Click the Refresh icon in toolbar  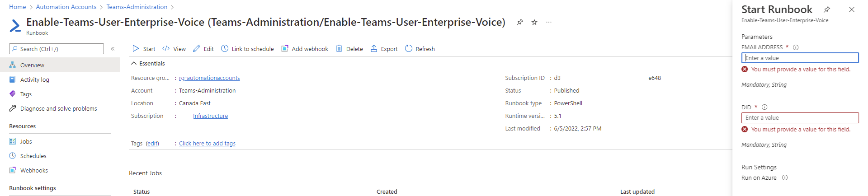pos(409,49)
